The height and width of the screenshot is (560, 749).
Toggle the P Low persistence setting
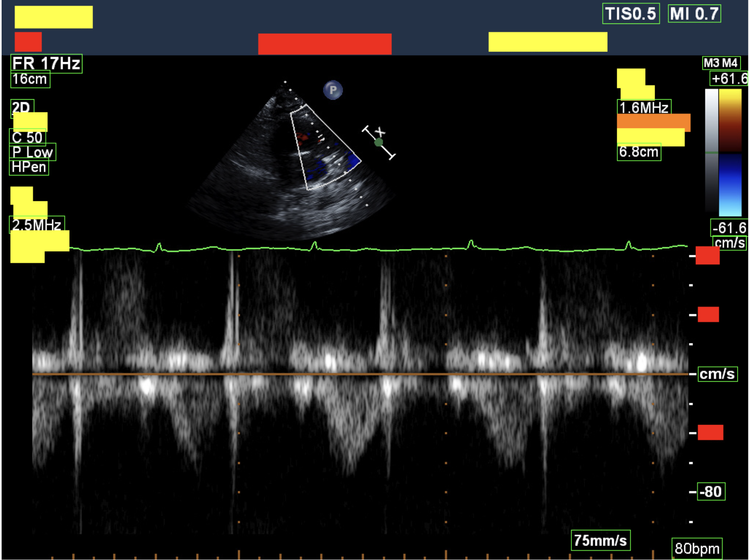click(32, 152)
